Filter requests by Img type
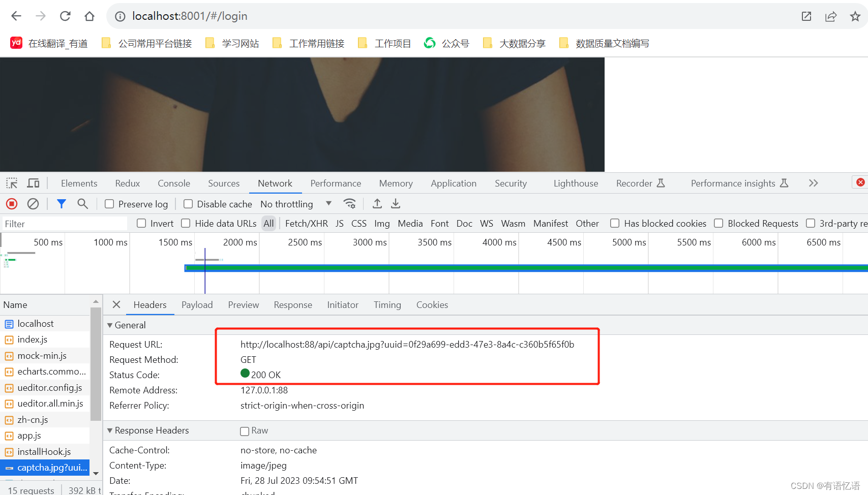The width and height of the screenshot is (868, 495). pos(382,223)
